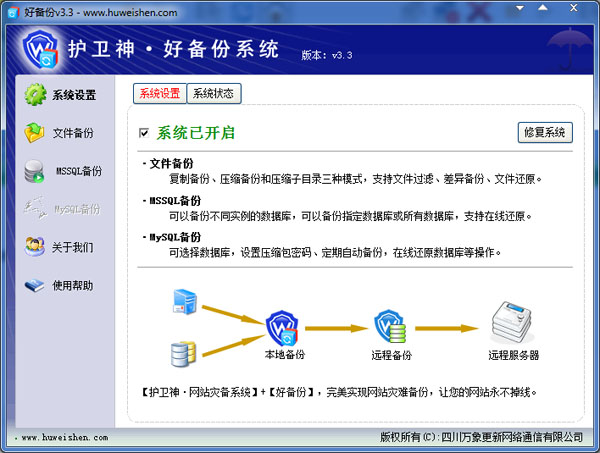This screenshot has width=600, height=453.
Task: Click the 版本: v3.3 label in header
Action: [x=328, y=56]
